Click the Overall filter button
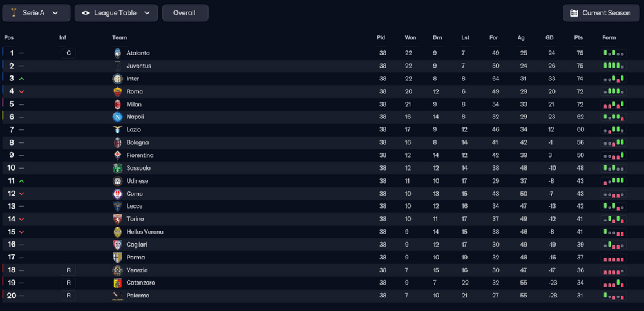Viewport: 644px width, 311px height. pos(185,13)
